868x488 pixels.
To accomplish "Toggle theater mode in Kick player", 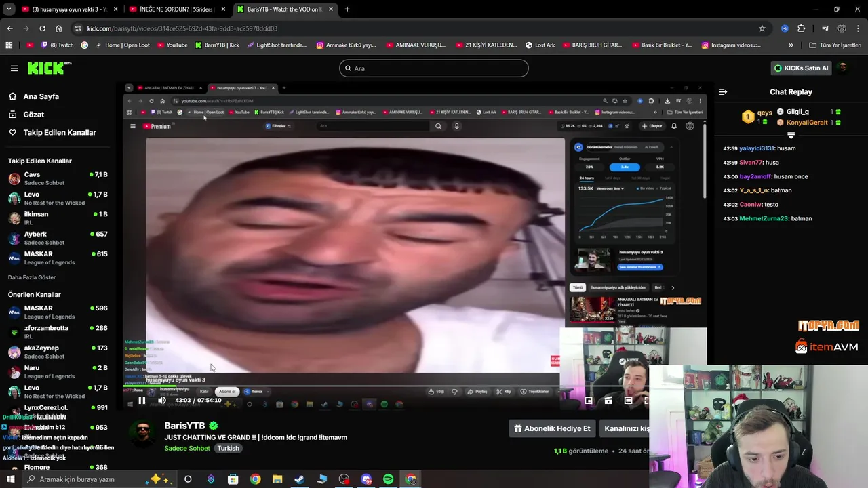I will pyautogui.click(x=628, y=401).
